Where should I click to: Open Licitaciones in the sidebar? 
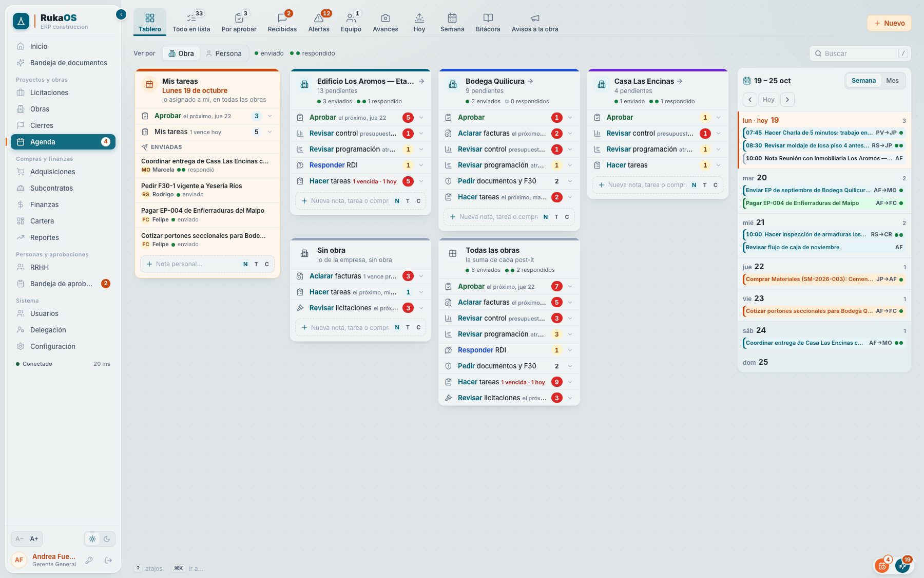pyautogui.click(x=63, y=92)
